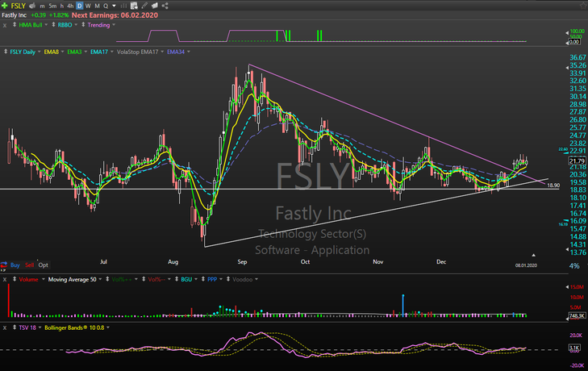Click the red-blue swap trading icon
The image size is (588, 371).
(x=4, y=265)
